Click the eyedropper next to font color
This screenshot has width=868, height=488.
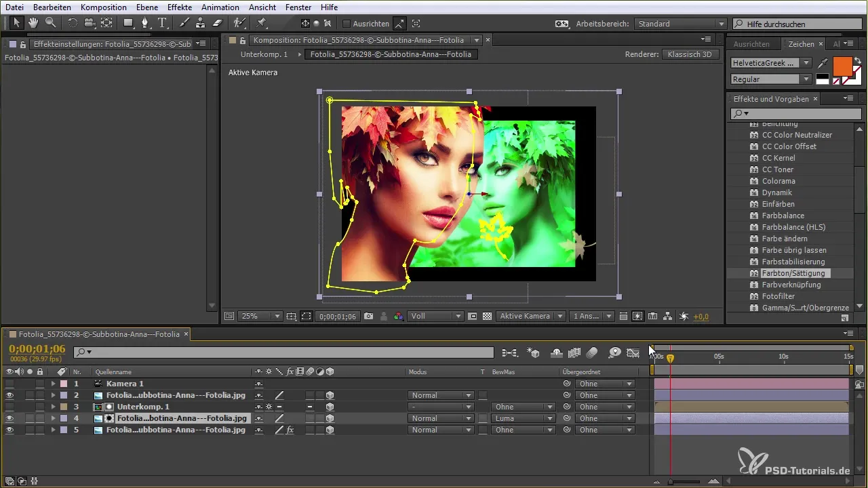tap(823, 63)
